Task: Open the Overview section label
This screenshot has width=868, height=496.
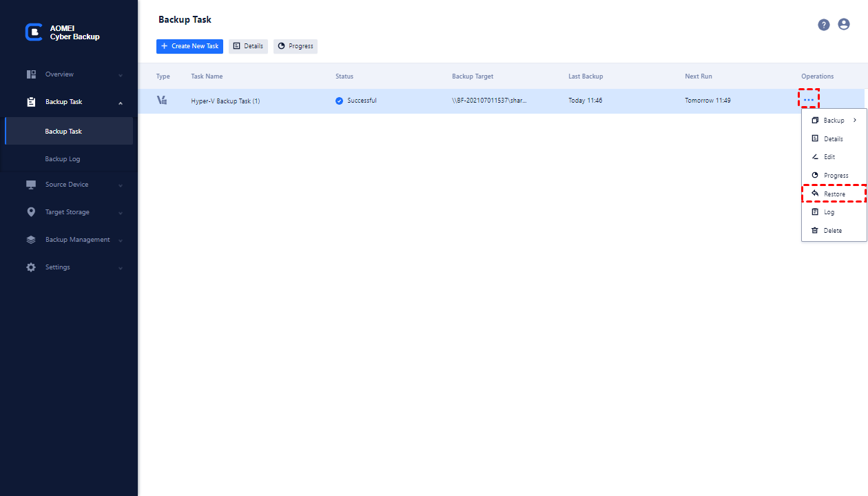Action: click(x=59, y=74)
